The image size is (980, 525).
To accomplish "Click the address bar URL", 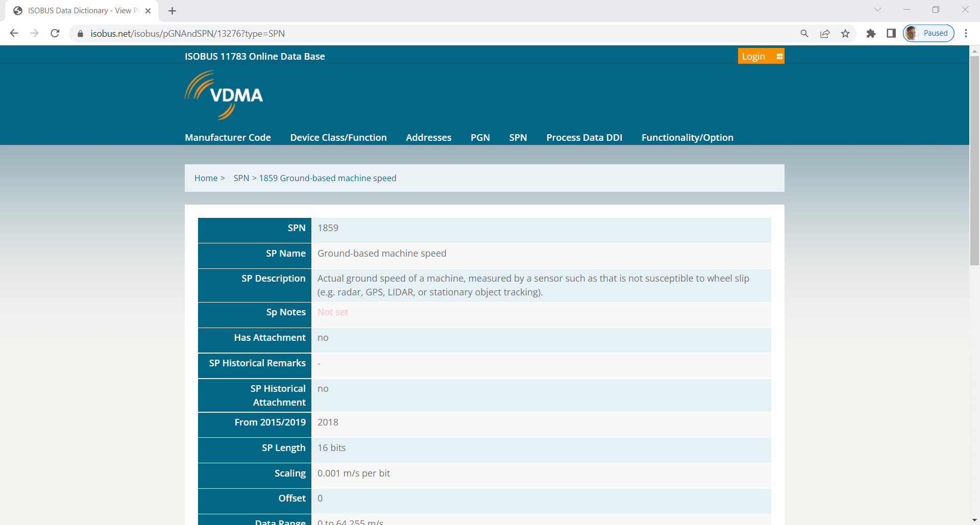I will (187, 34).
